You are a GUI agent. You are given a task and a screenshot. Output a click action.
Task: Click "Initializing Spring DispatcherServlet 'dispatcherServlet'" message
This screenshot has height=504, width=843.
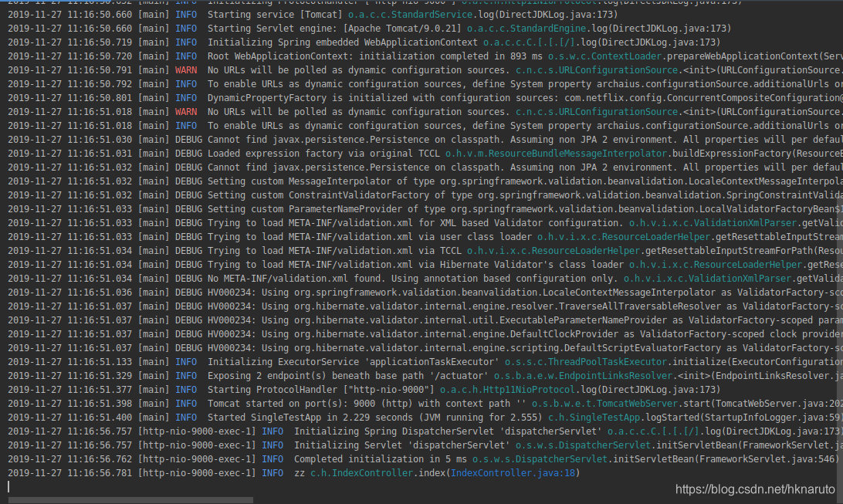tap(448, 431)
